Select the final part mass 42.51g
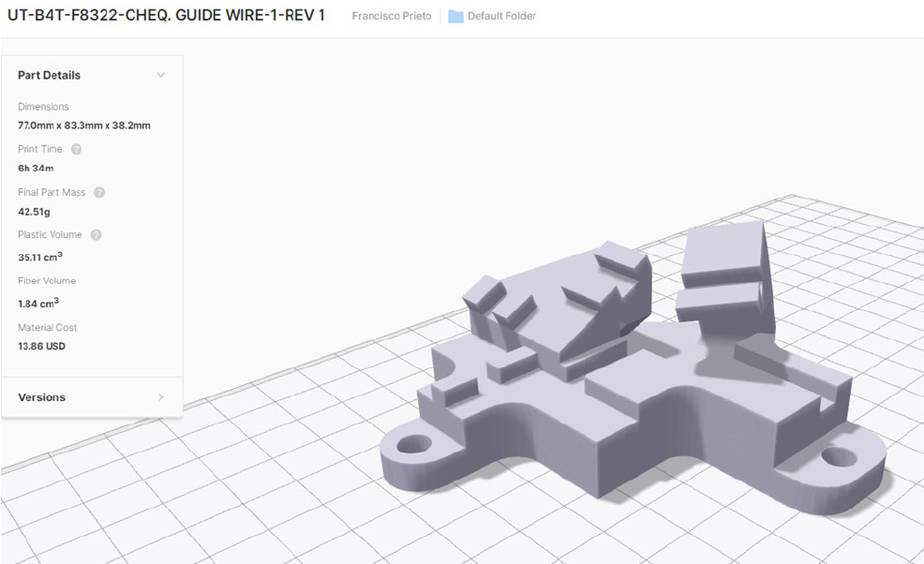This screenshot has width=924, height=564. 34,212
